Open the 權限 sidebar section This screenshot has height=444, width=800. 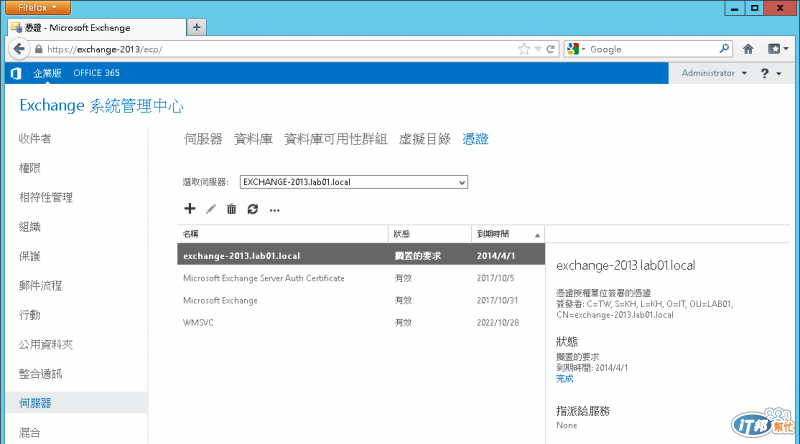pyautogui.click(x=30, y=168)
